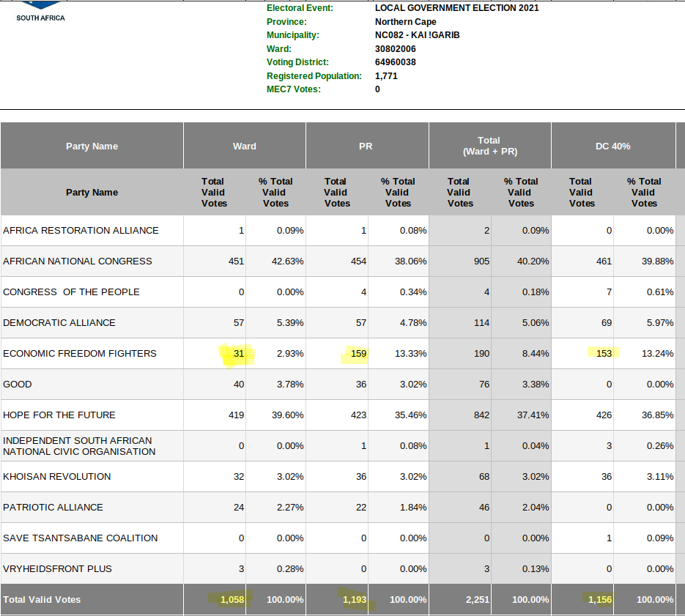Click ANC DC 40% percentage 39.88%
This screenshot has height=616, width=685.
click(x=657, y=261)
